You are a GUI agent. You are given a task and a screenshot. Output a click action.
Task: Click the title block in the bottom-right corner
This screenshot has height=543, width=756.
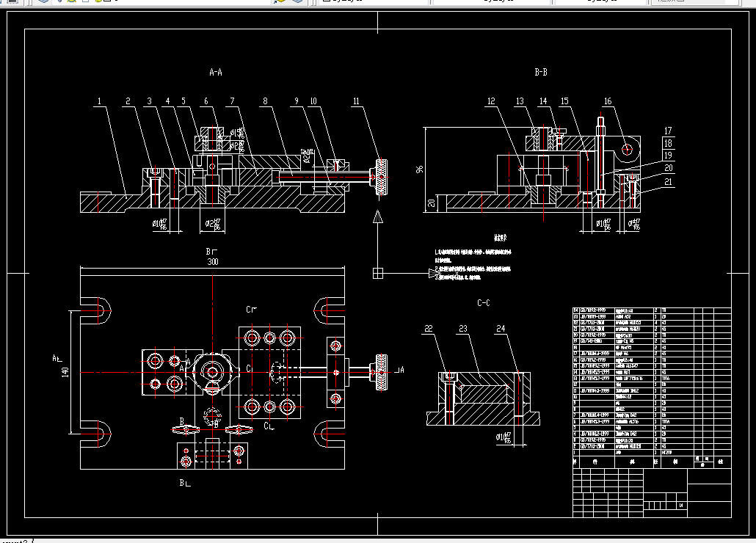pyautogui.click(x=652, y=492)
